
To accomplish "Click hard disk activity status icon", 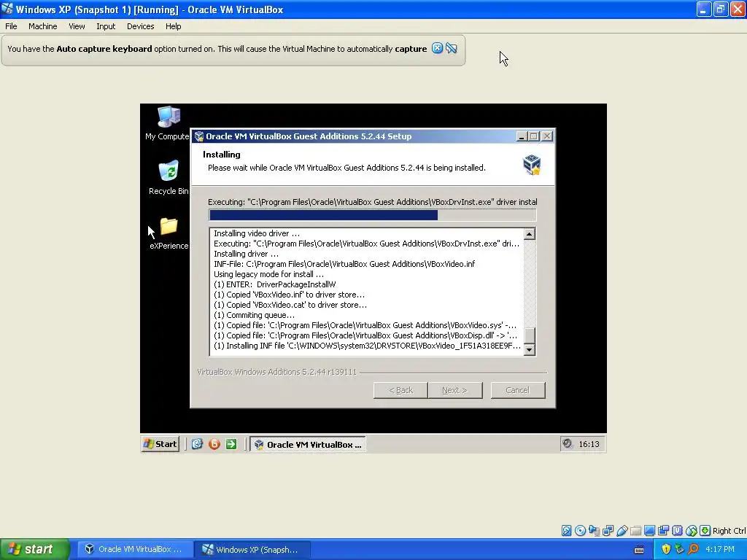I will point(566,531).
